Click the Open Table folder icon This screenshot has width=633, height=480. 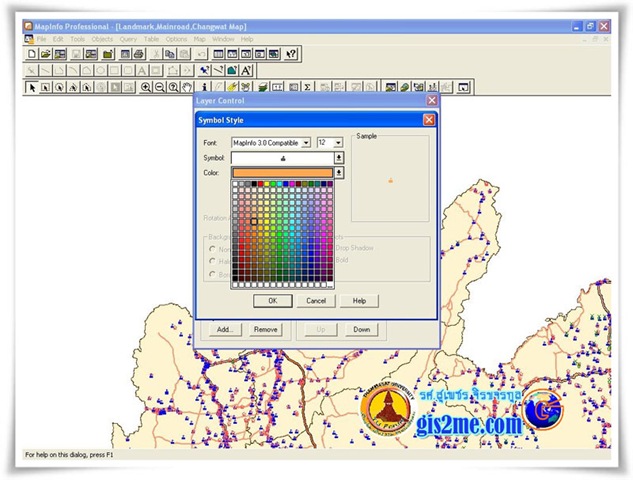pos(46,54)
